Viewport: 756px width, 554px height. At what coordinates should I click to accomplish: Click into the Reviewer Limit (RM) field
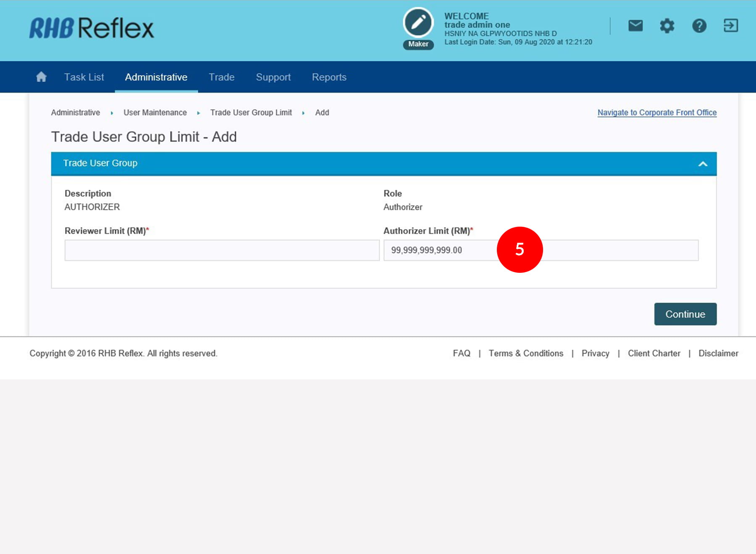point(222,250)
